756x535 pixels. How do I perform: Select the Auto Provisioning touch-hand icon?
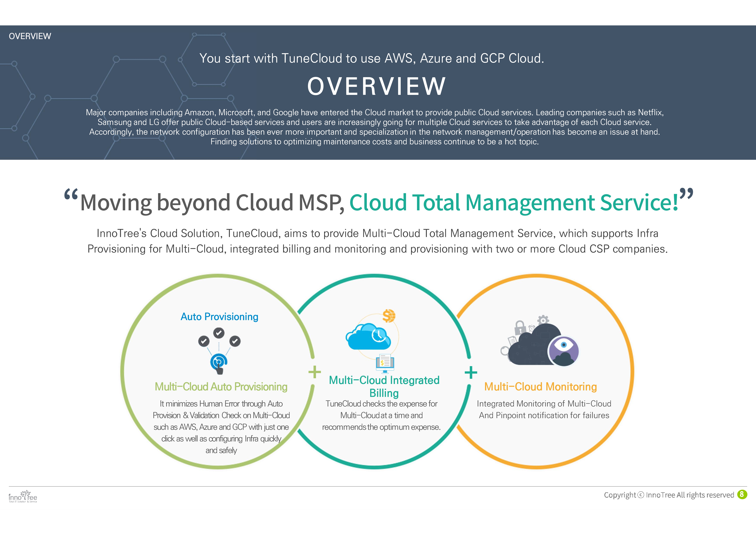point(219,362)
